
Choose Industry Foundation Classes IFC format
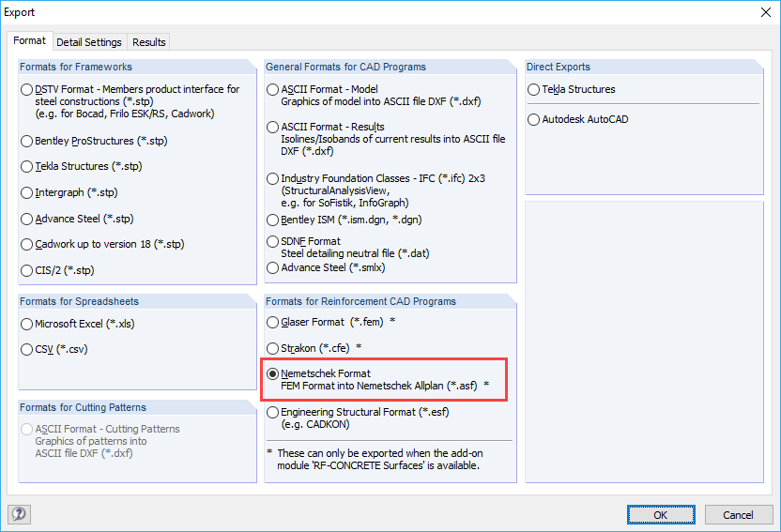click(x=273, y=178)
